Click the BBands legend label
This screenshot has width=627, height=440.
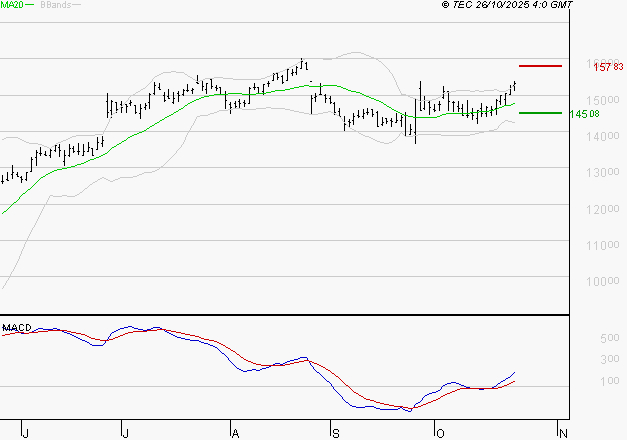pyautogui.click(x=55, y=5)
